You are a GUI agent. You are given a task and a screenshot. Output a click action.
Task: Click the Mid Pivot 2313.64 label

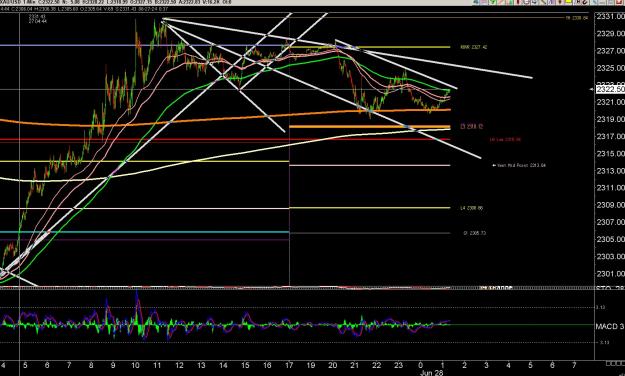click(x=519, y=165)
